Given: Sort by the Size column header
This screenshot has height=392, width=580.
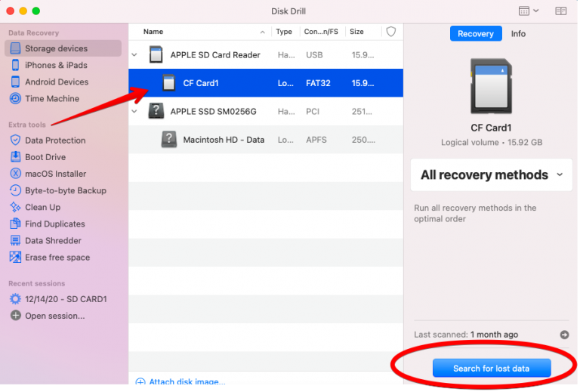Looking at the screenshot, I should click(x=357, y=32).
